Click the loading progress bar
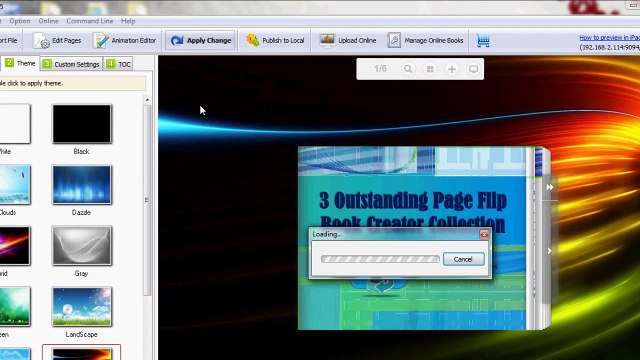The width and height of the screenshot is (640, 360). (x=380, y=259)
